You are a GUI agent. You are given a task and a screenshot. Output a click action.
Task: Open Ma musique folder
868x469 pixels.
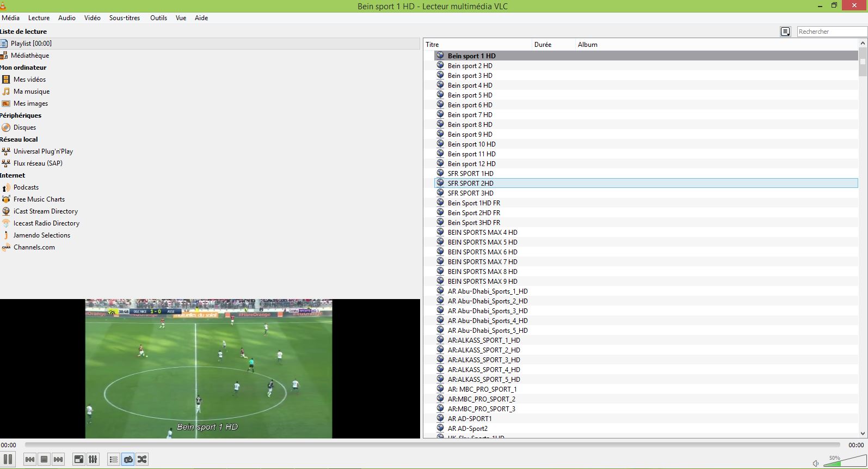[31, 92]
